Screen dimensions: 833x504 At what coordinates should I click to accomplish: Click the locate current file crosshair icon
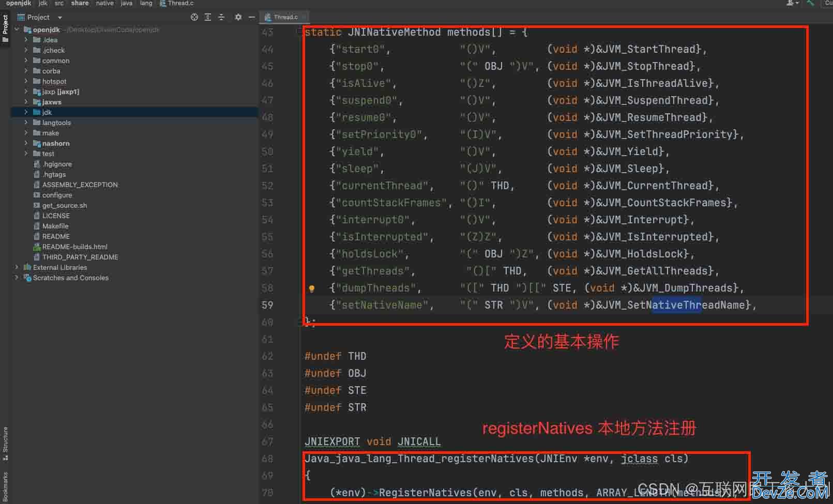pos(194,17)
